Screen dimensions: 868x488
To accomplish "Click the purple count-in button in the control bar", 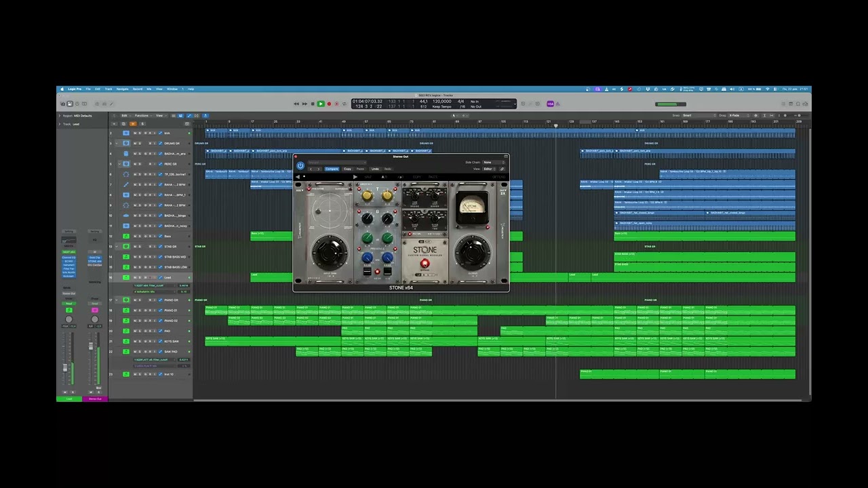I will (x=551, y=104).
